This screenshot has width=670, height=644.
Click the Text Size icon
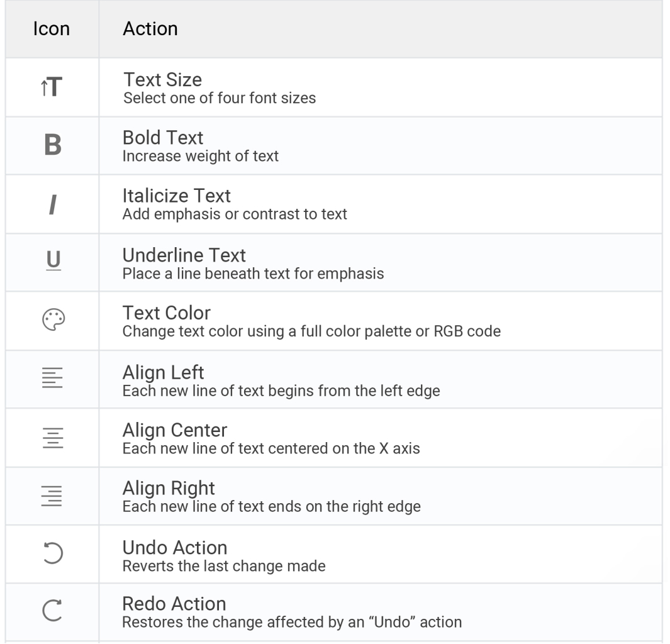coord(52,87)
